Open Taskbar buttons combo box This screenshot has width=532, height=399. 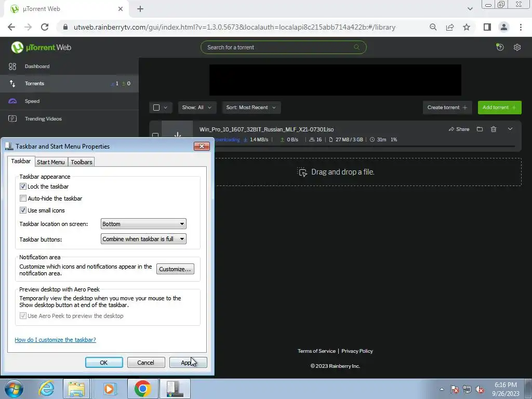[x=143, y=239]
